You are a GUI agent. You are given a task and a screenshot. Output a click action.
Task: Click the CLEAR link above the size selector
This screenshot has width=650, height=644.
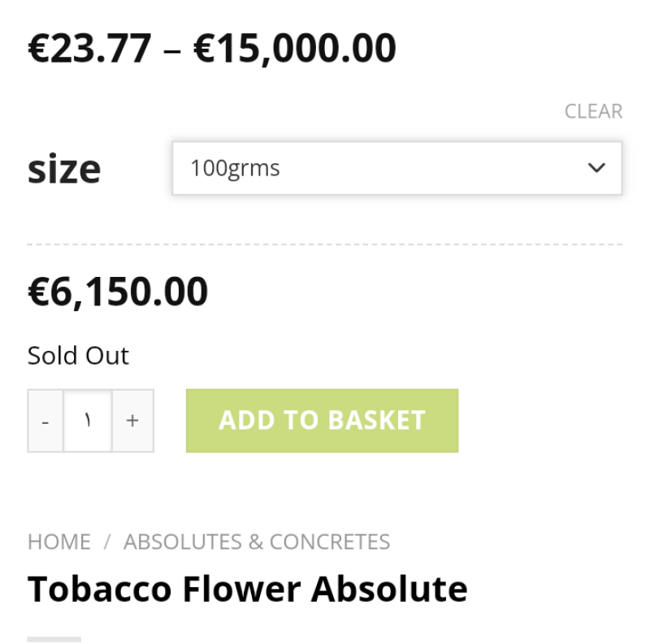(x=593, y=111)
